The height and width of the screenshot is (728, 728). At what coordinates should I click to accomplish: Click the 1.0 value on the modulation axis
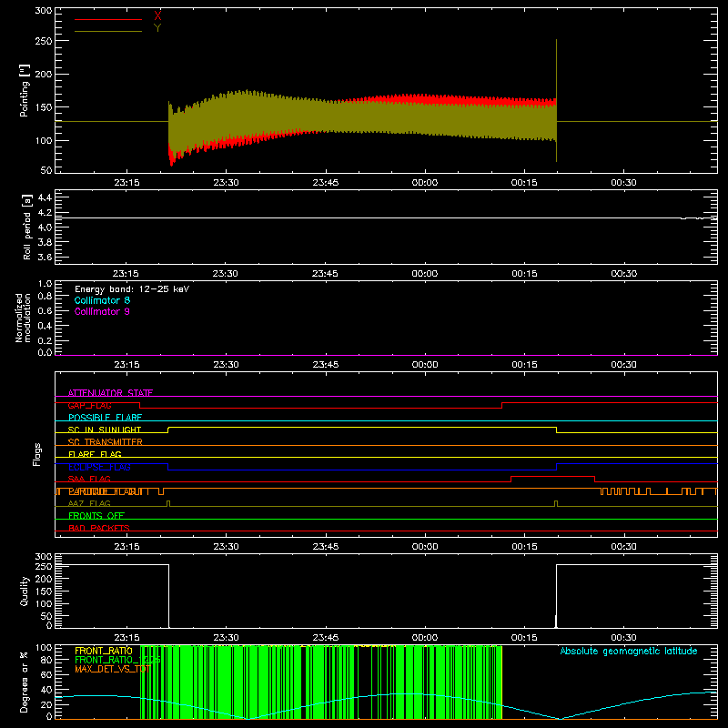click(x=45, y=284)
